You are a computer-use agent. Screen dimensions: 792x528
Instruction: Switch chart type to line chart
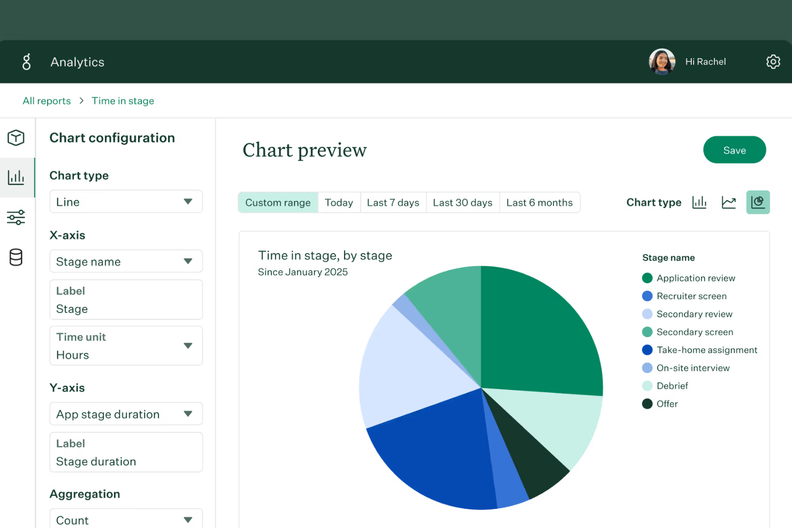point(729,203)
